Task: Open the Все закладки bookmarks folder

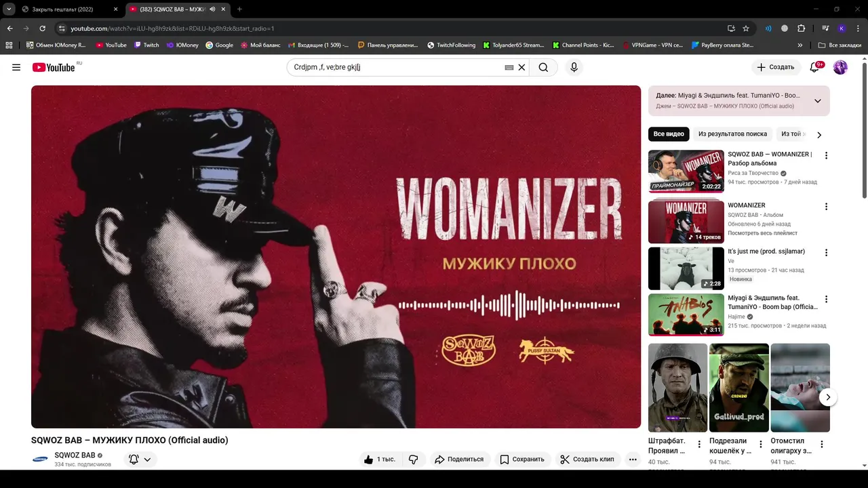Action: (x=839, y=45)
